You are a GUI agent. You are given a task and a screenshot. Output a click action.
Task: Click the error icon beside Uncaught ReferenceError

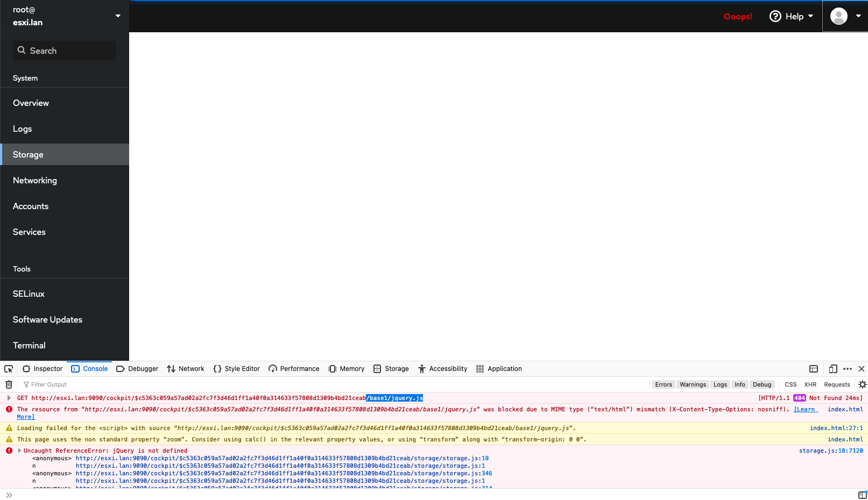pyautogui.click(x=9, y=451)
